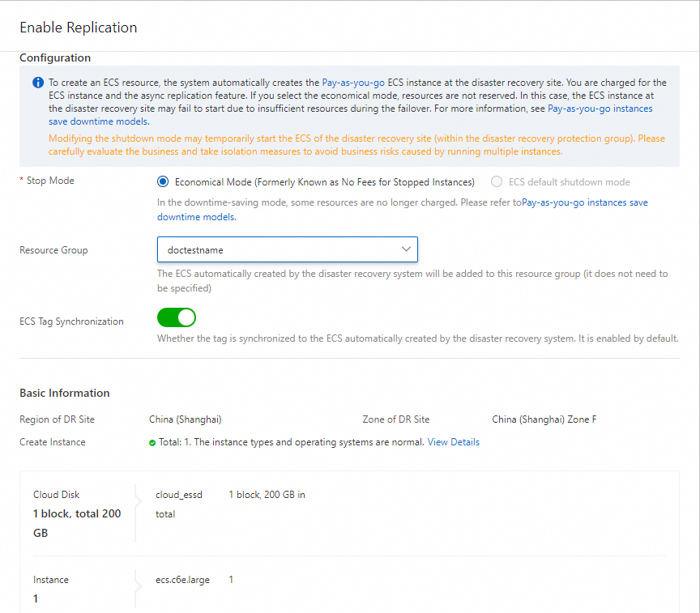Click the Create Instance label
This screenshot has height=613, width=700.
point(53,442)
